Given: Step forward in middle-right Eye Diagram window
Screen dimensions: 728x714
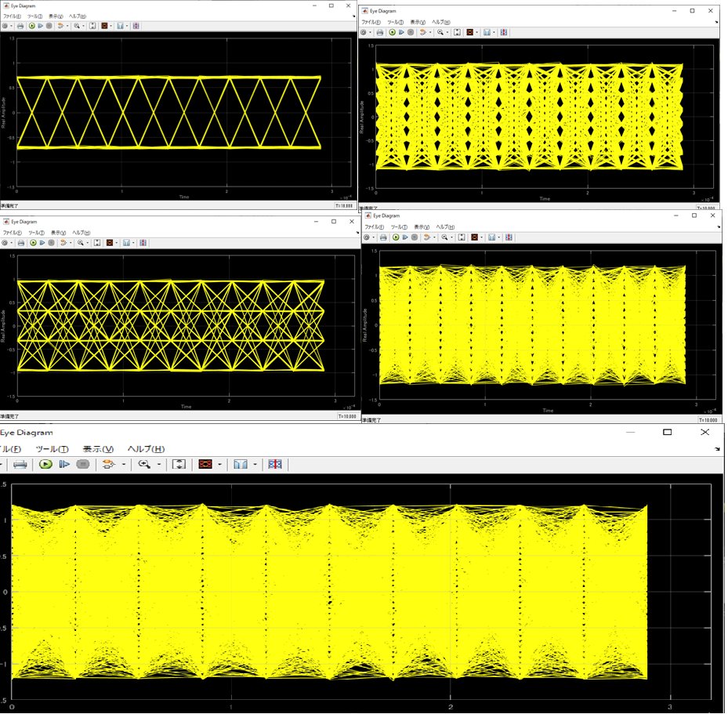Looking at the screenshot, I should (405, 237).
